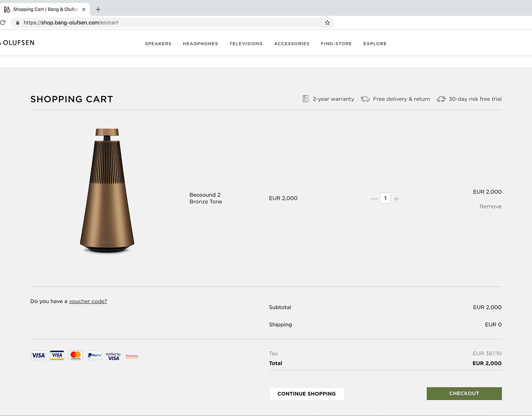This screenshot has width=532, height=416.
Task: Open the Accessories menu
Action: 292,44
